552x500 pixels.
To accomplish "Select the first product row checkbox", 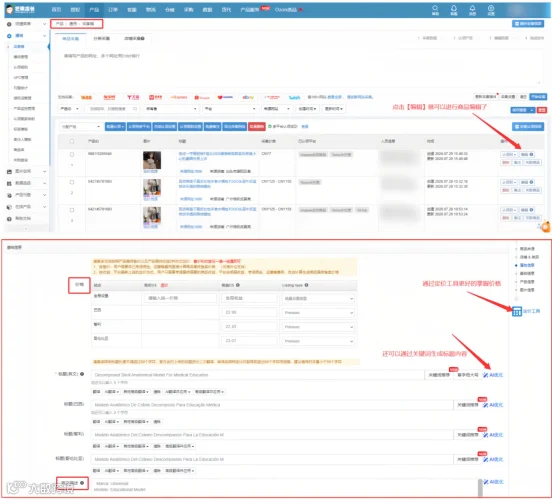I will click(72, 154).
